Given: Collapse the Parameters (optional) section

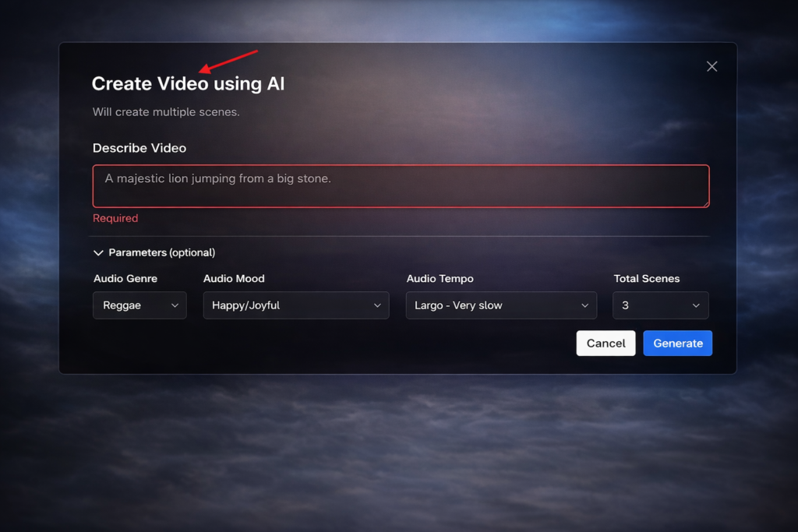Looking at the screenshot, I should (153, 252).
